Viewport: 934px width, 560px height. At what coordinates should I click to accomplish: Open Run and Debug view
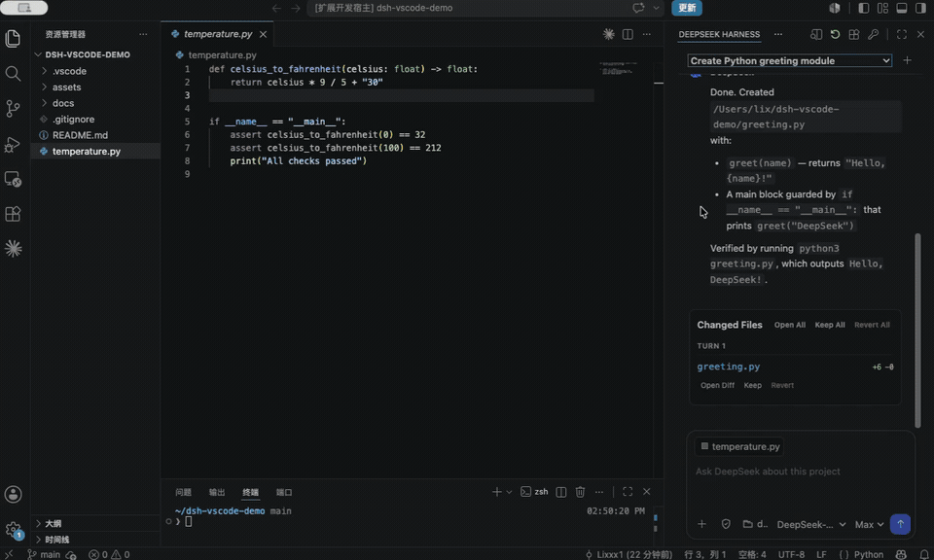pyautogui.click(x=13, y=144)
